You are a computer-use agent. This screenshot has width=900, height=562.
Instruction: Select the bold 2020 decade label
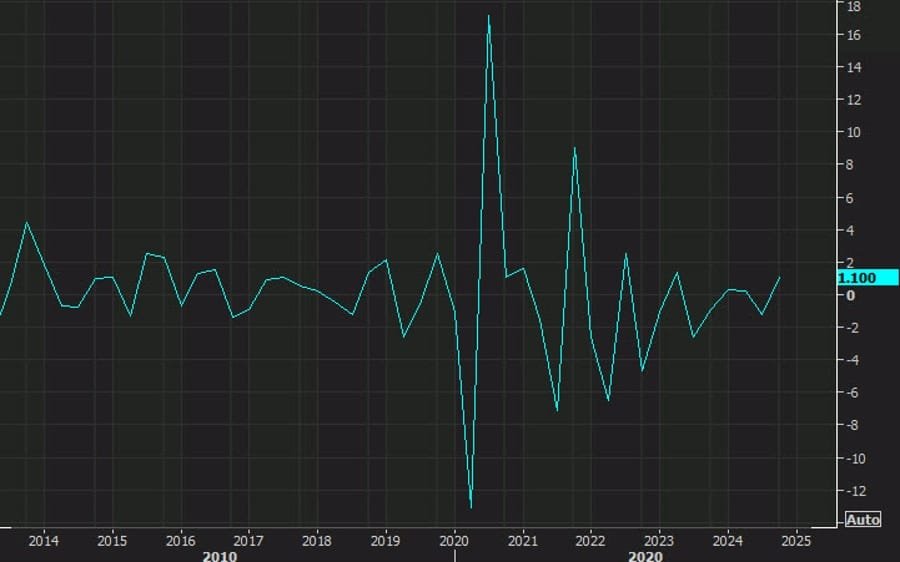click(647, 556)
